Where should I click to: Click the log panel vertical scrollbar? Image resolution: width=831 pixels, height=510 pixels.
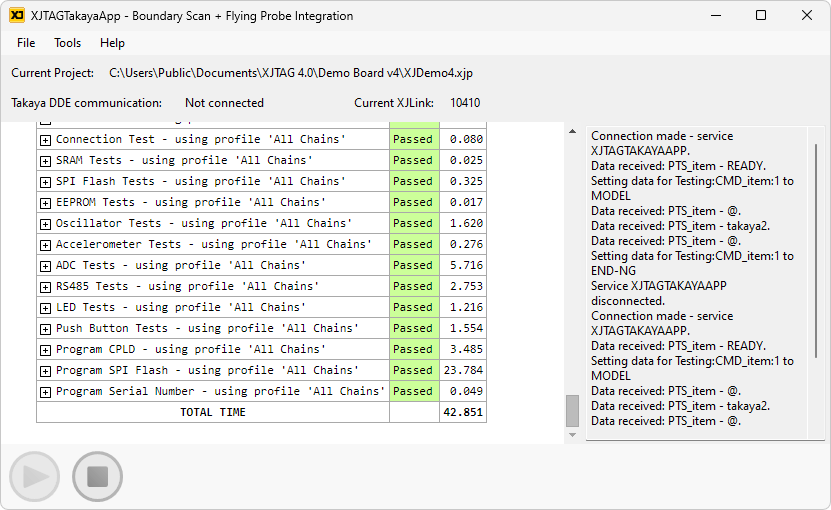coord(815,280)
